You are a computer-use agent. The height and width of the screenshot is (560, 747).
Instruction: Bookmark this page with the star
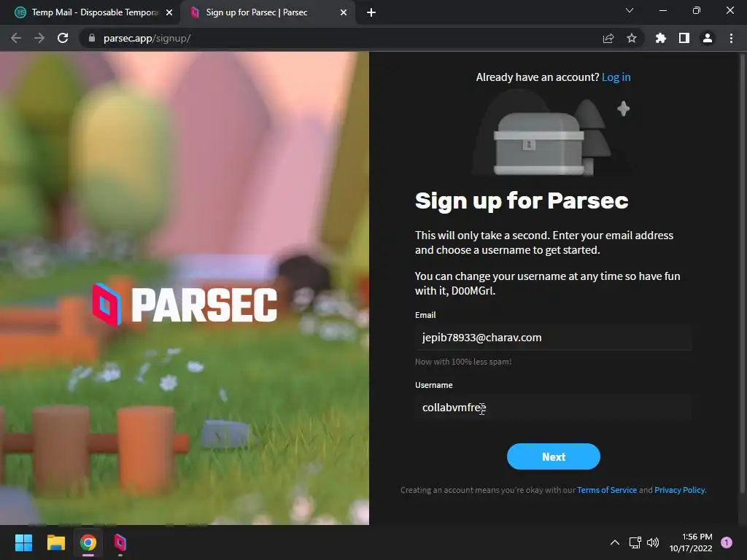[x=632, y=38]
